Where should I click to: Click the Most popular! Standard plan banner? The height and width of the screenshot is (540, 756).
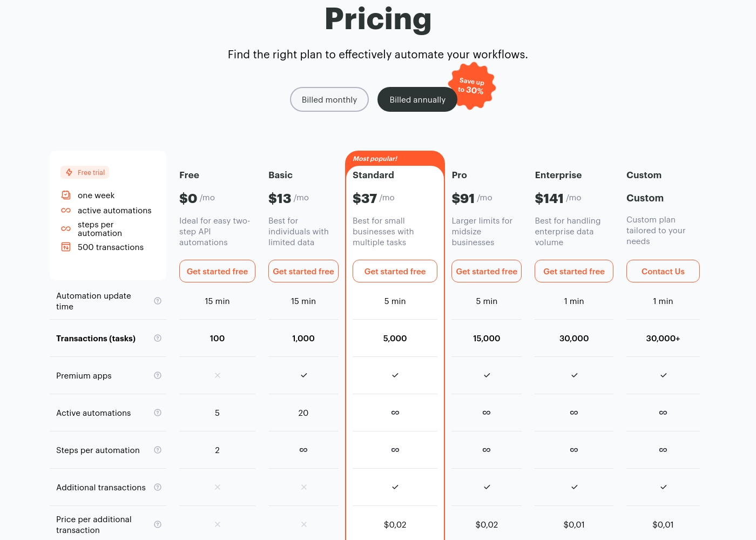(x=395, y=158)
